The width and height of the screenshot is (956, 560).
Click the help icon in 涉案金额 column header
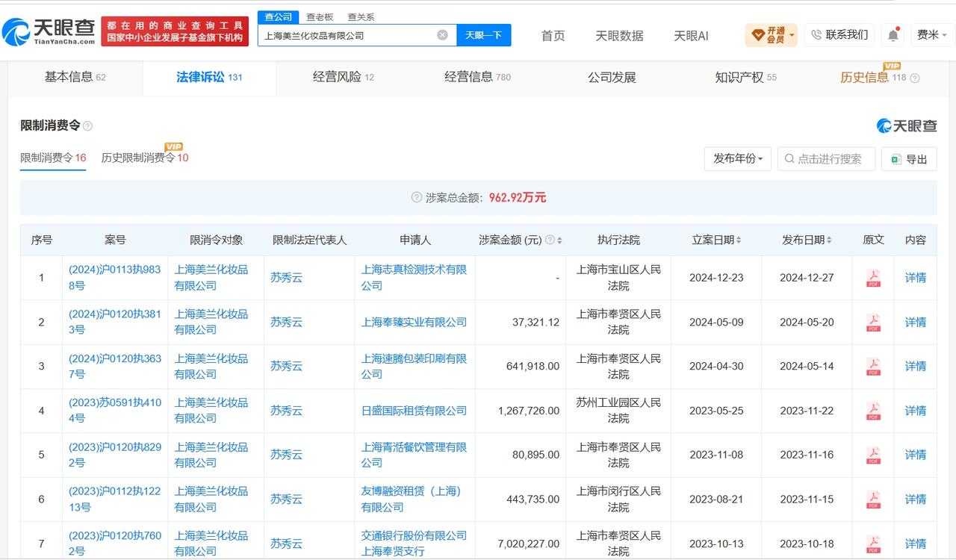(550, 240)
